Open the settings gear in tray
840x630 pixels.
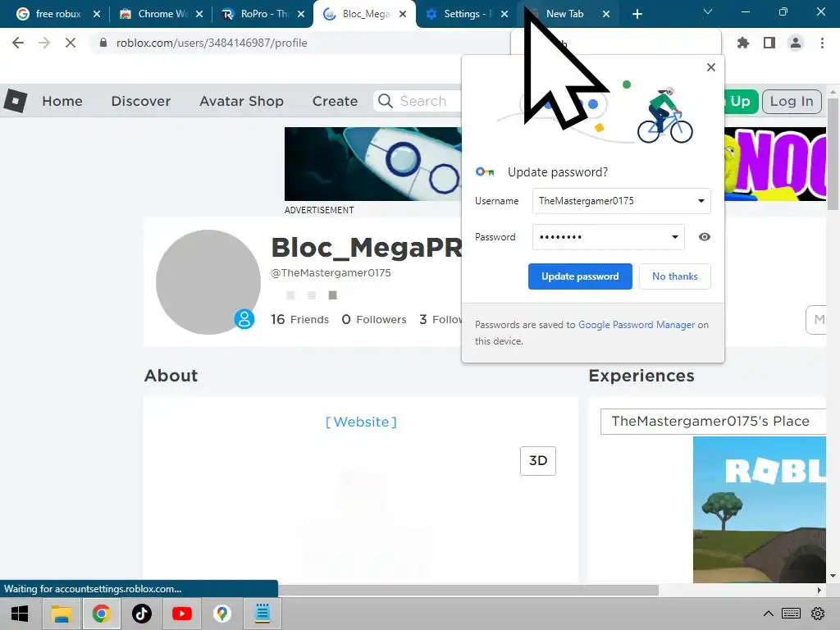(x=818, y=614)
